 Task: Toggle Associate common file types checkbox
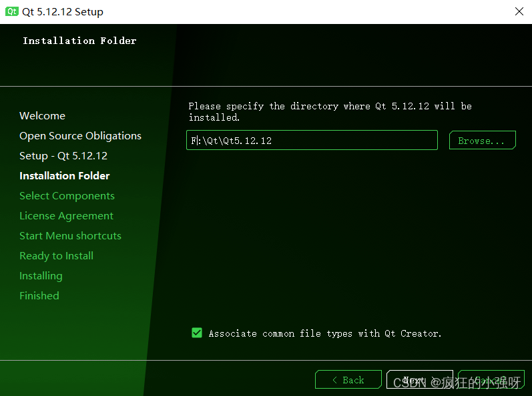(x=197, y=333)
